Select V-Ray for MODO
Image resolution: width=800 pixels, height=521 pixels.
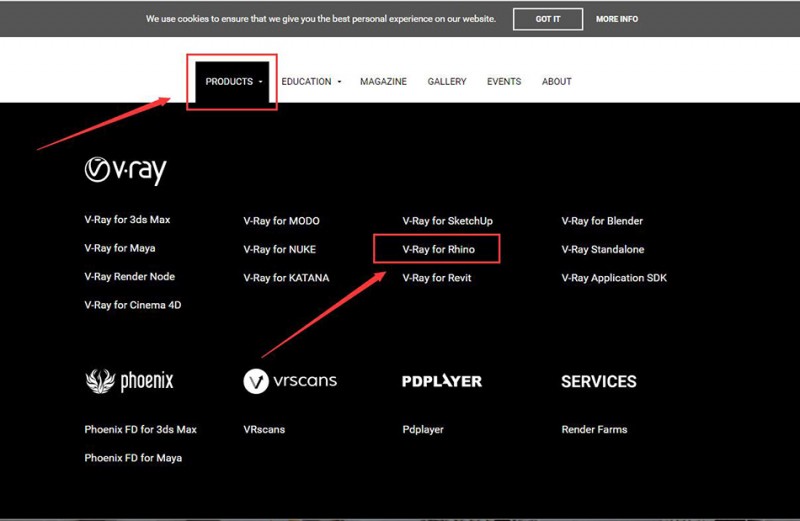(282, 221)
